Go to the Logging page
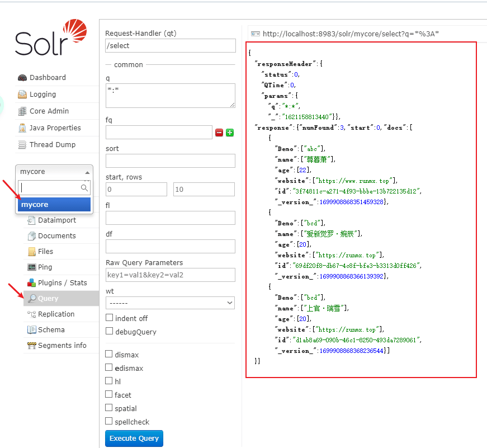This screenshot has width=487, height=448. [43, 95]
